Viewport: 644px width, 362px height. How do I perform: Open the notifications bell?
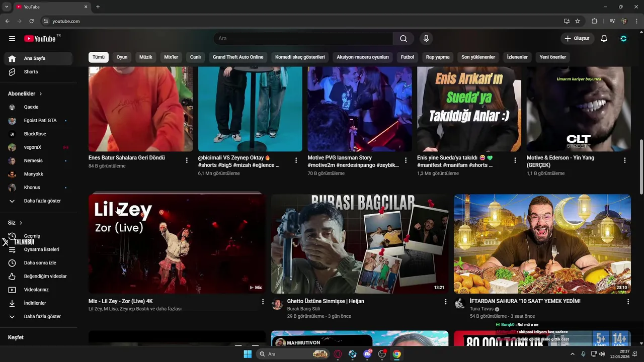604,39
